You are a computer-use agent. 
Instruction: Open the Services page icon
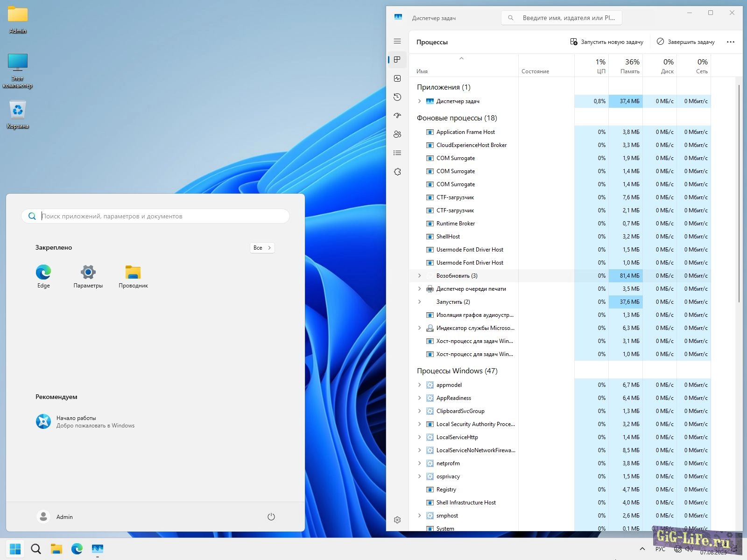(397, 172)
